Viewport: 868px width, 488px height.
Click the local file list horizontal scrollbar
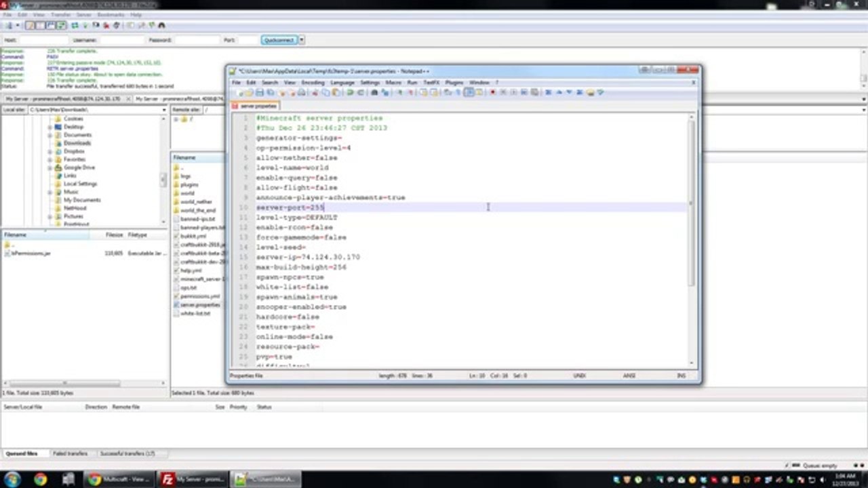pyautogui.click(x=64, y=384)
